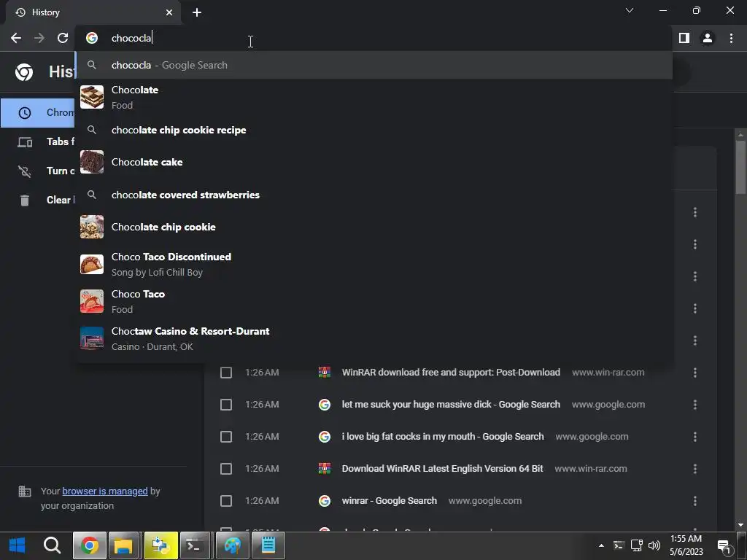Image resolution: width=747 pixels, height=560 pixels.
Task: Select Choctaw Casino & Resort-Durant suggestion
Action: [x=374, y=338]
